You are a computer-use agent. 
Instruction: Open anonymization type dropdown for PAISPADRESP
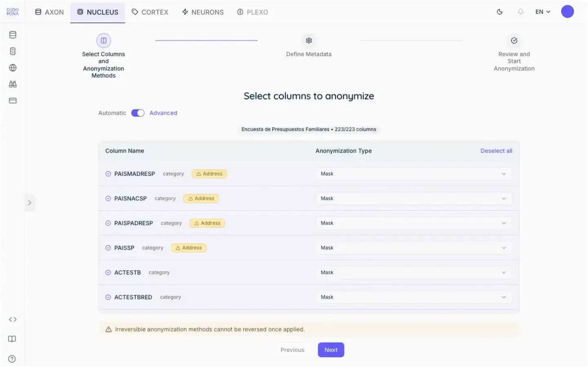tap(413, 223)
